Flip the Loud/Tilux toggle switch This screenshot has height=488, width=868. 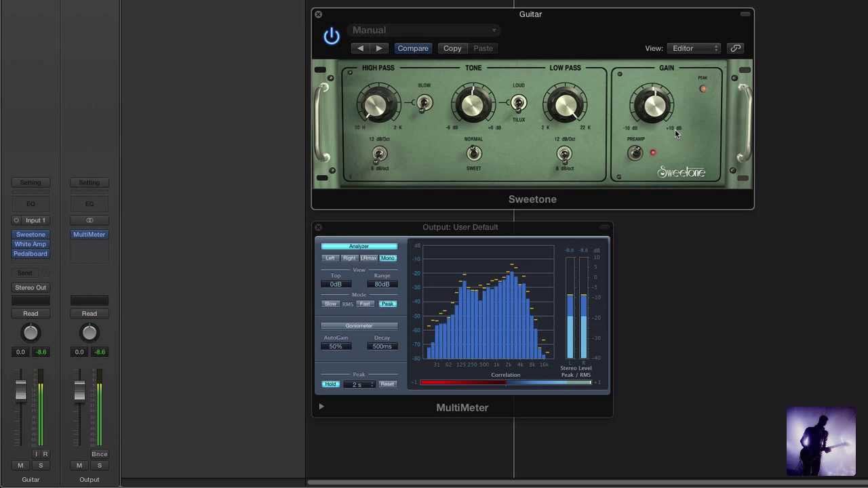point(518,103)
